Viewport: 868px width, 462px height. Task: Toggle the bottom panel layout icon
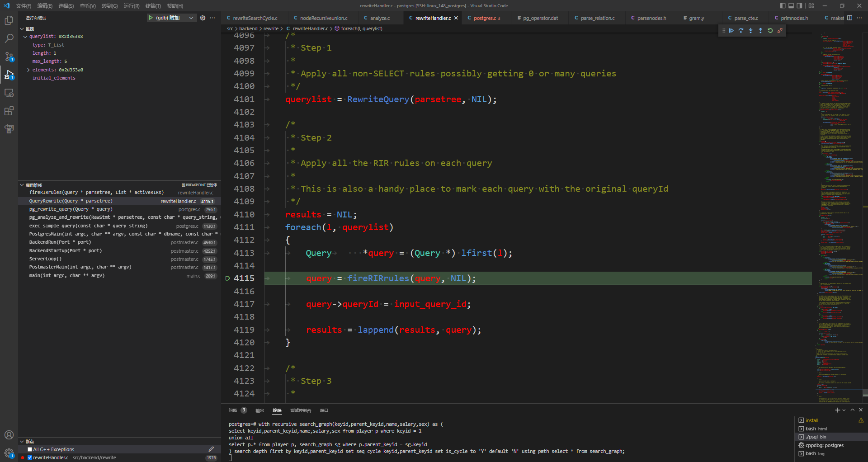click(x=791, y=6)
